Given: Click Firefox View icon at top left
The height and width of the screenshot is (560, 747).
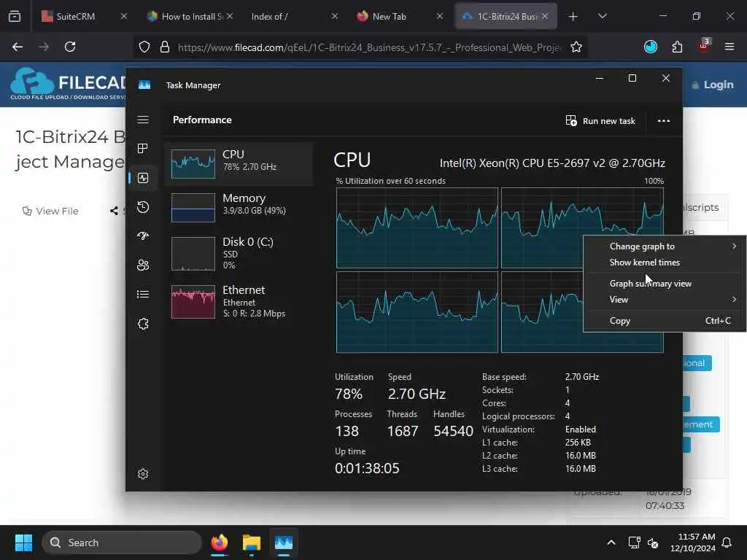Looking at the screenshot, I should pos(15,16).
